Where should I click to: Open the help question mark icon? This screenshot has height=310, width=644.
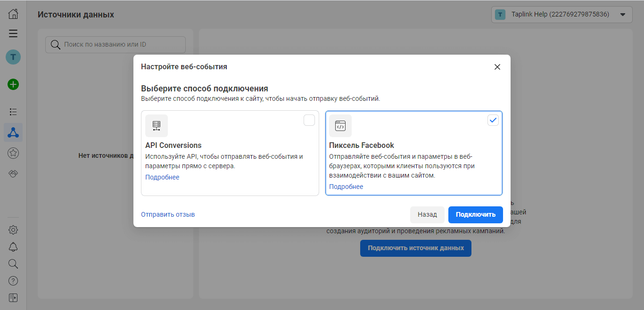pos(13,281)
